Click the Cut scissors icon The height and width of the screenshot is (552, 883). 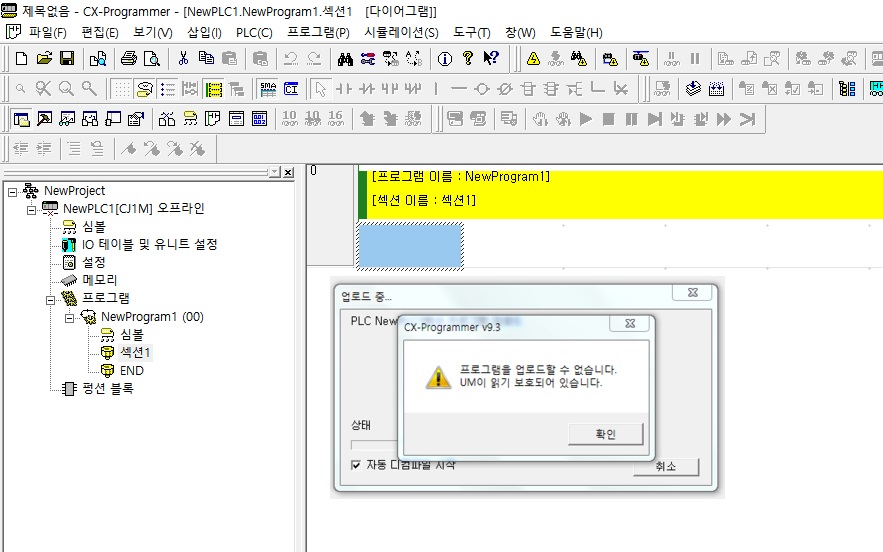pyautogui.click(x=183, y=59)
